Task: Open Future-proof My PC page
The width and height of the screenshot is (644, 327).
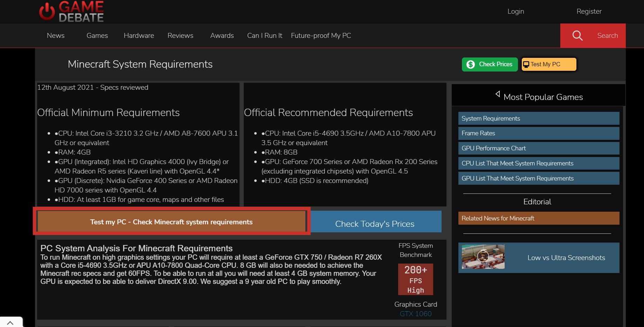Action: [321, 35]
